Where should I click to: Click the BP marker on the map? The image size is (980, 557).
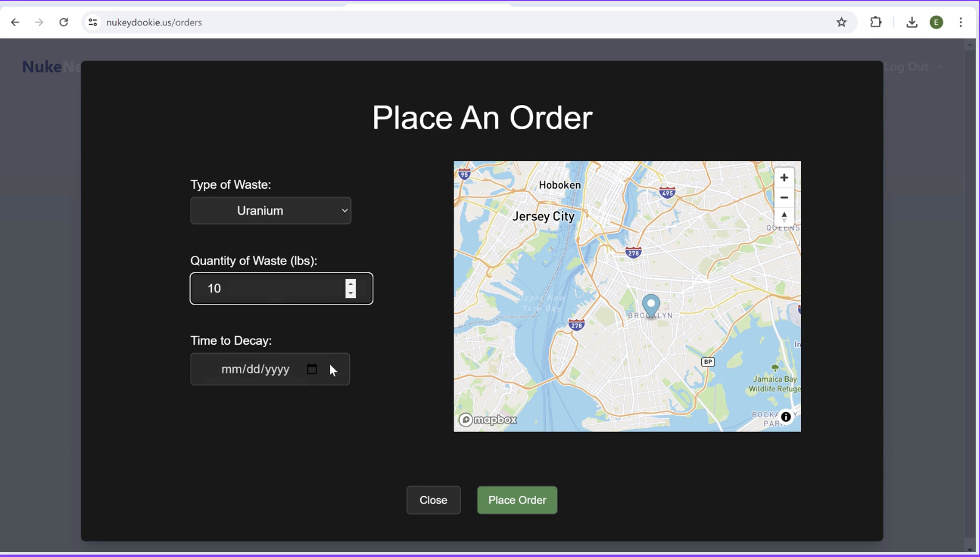[708, 362]
